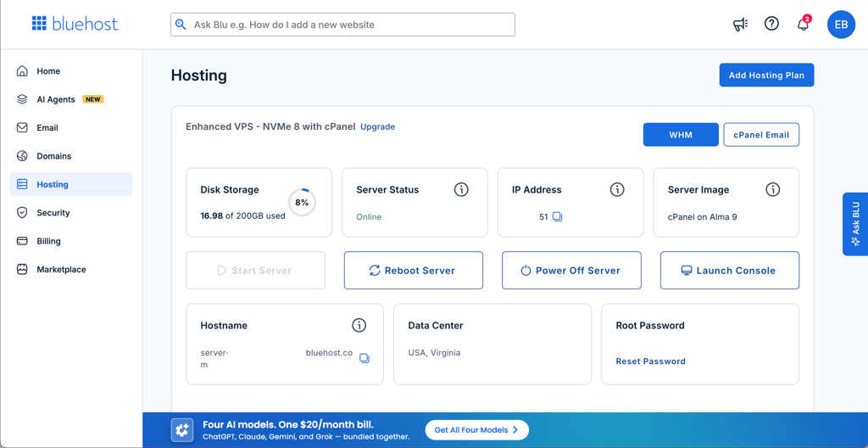
Task: Click the 8% disk usage ring
Action: pyautogui.click(x=302, y=203)
